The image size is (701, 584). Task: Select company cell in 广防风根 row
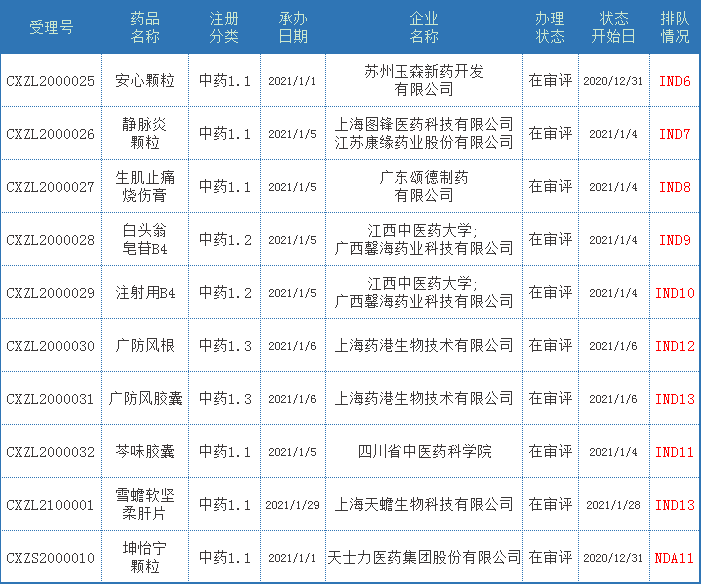tap(424, 345)
